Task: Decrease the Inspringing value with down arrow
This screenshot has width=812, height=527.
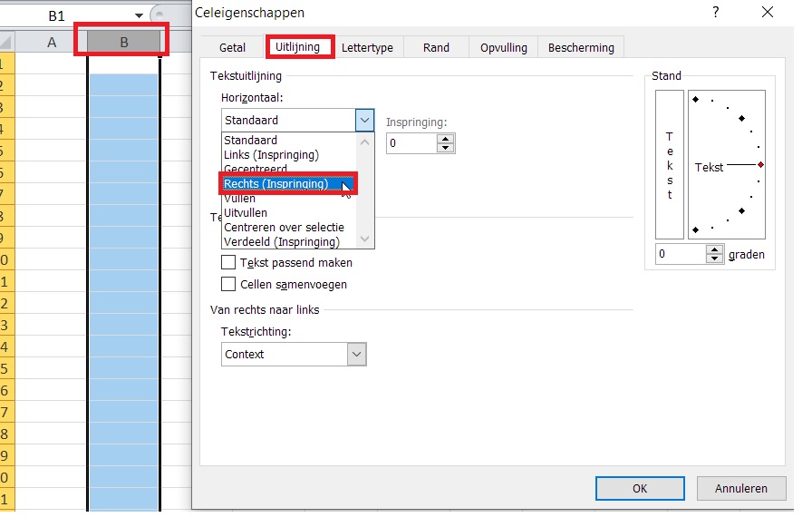Action: (x=445, y=148)
